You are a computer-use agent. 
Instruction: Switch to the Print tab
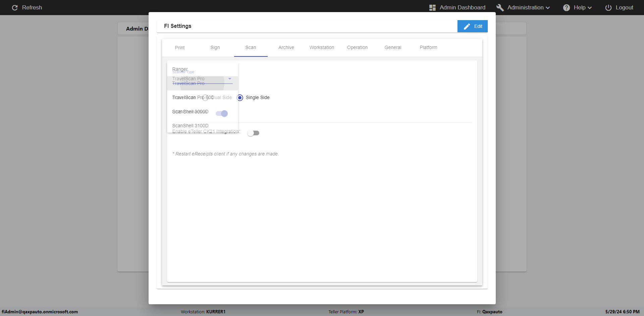(x=180, y=48)
